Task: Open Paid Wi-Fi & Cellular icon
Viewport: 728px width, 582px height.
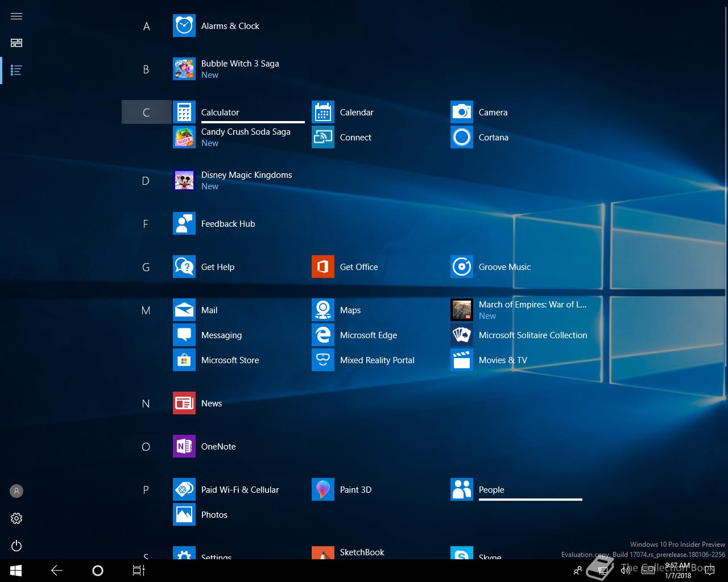Action: (184, 490)
